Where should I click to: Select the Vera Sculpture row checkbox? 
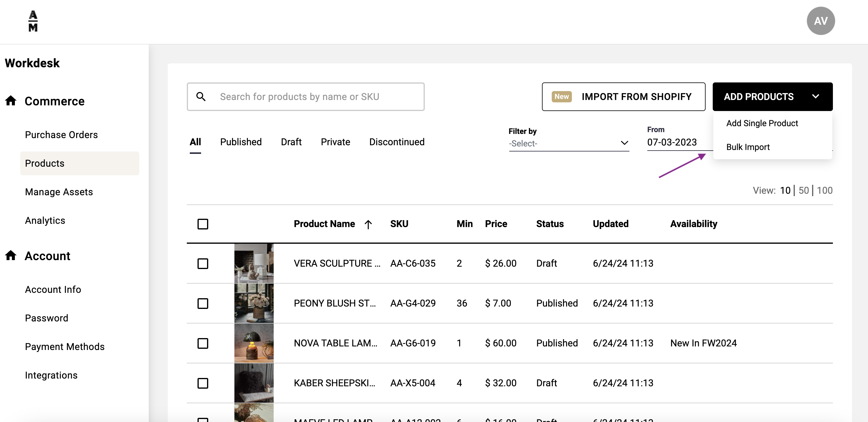tap(203, 264)
